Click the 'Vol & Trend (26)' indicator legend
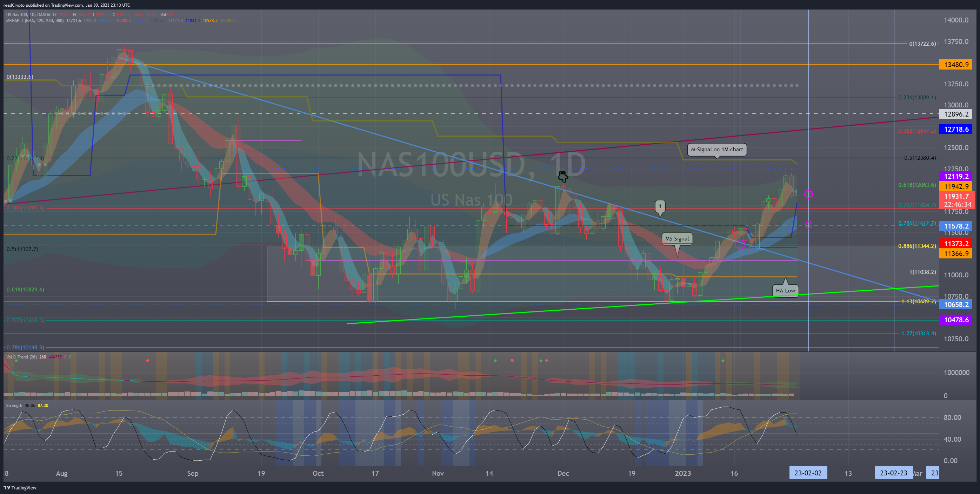The width and height of the screenshot is (980, 494). pyautogui.click(x=22, y=357)
